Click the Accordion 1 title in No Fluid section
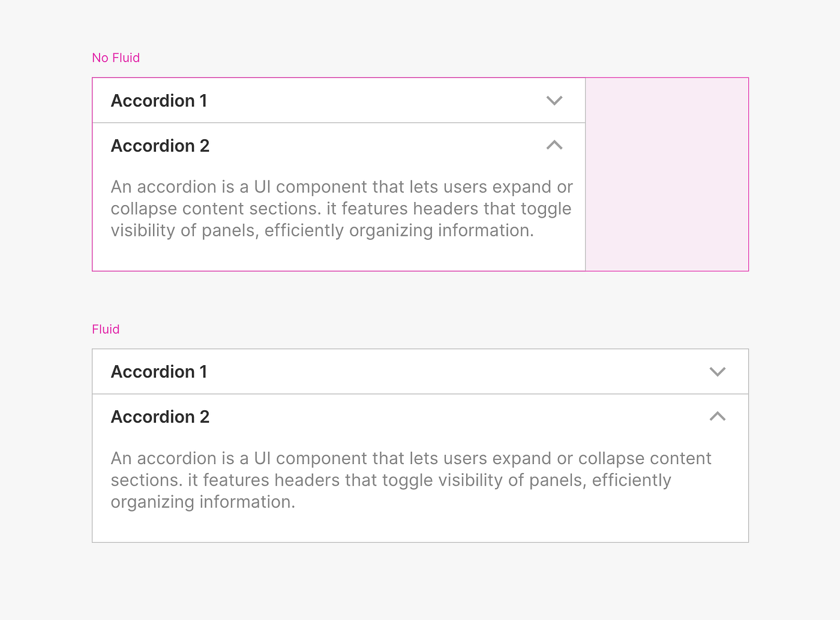The height and width of the screenshot is (620, 840). coord(159,101)
